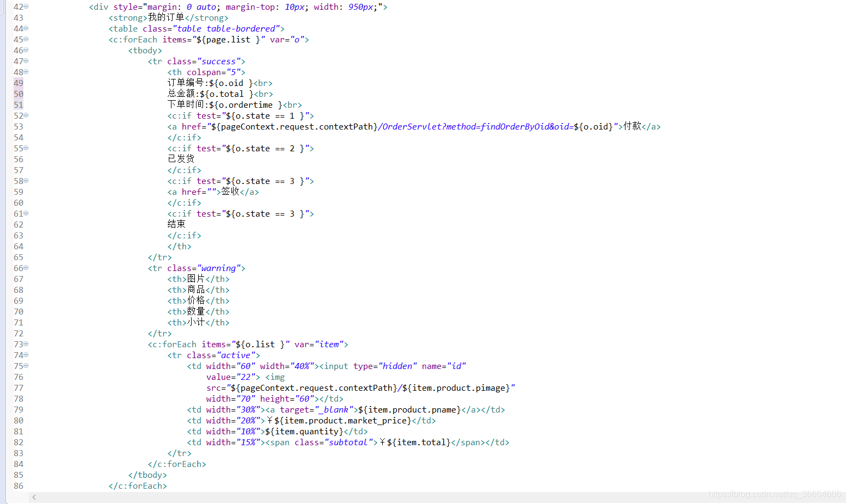This screenshot has height=504, width=846.
Task: Click the target="_blank" attribute value
Action: 334,409
